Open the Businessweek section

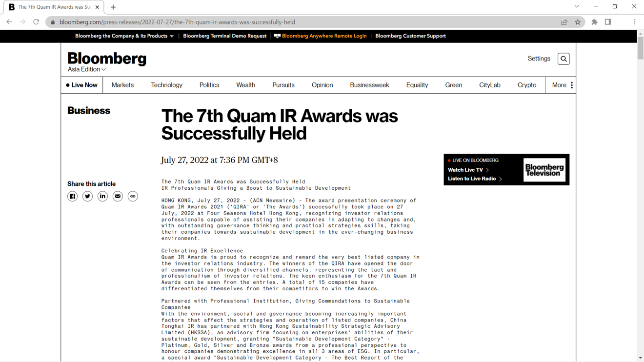[x=369, y=85]
